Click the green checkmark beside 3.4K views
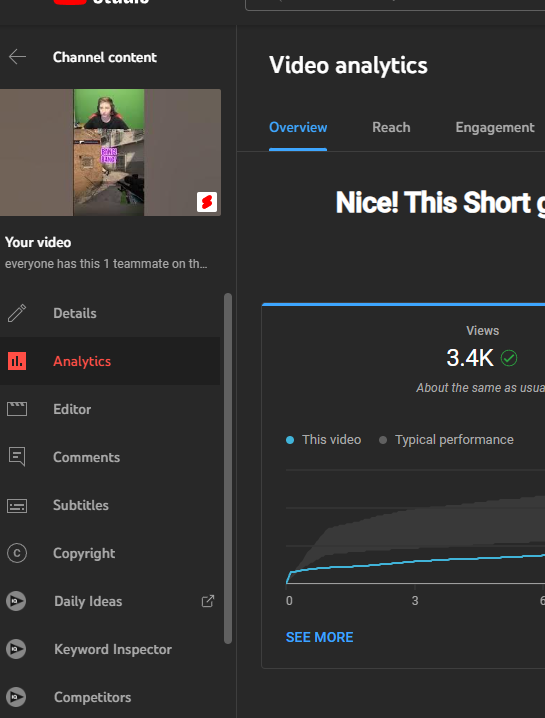Image resolution: width=545 pixels, height=718 pixels. coord(509,358)
